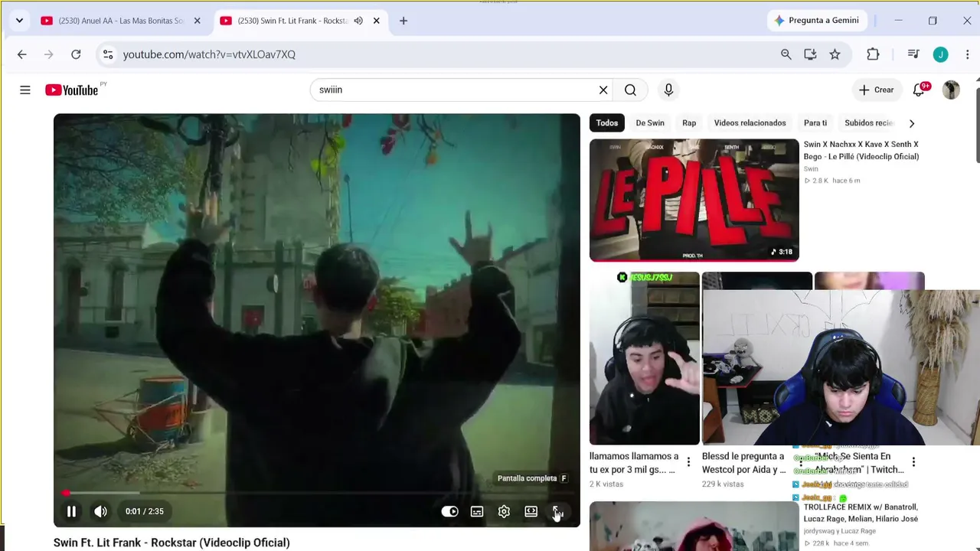Toggle subtitles in the player
Image resolution: width=980 pixels, height=551 pixels.
tap(477, 511)
